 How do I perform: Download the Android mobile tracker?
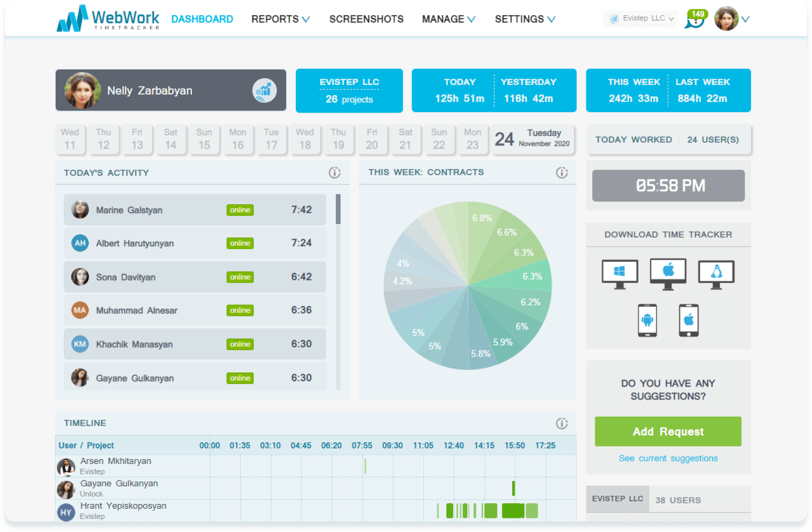647,320
